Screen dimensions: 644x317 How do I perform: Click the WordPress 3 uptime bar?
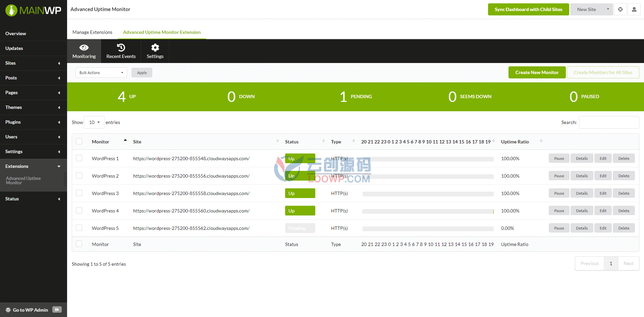[428, 194]
